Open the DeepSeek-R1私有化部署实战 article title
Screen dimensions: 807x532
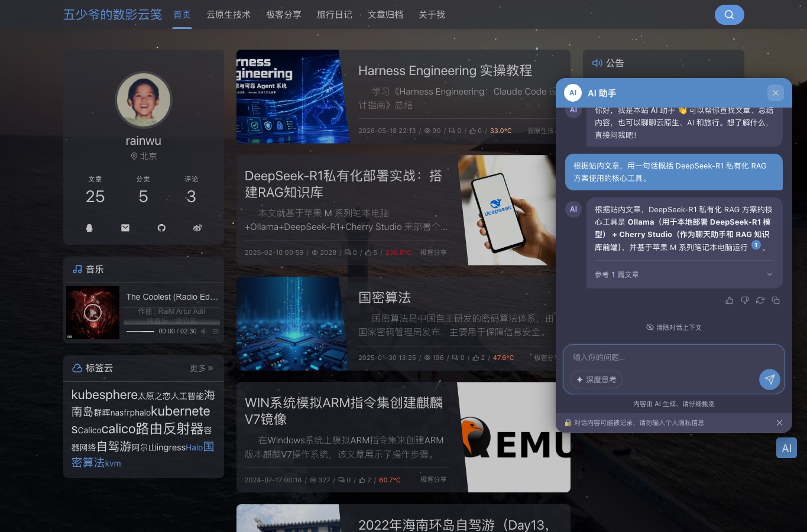click(343, 184)
